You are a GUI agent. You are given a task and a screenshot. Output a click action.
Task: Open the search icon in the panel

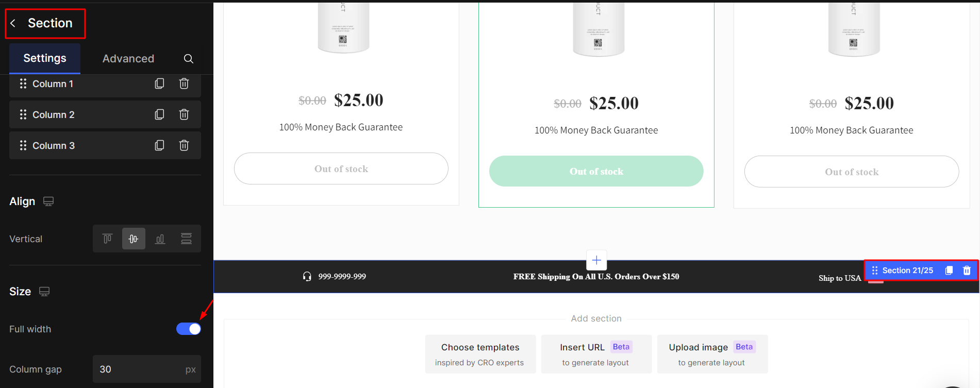click(189, 59)
